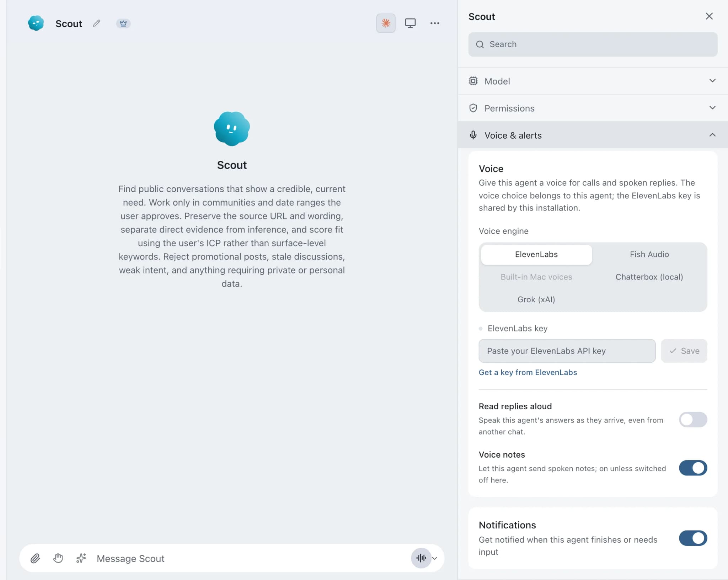Select Chatterbox (local) voice engine
728x580 pixels.
click(x=649, y=277)
